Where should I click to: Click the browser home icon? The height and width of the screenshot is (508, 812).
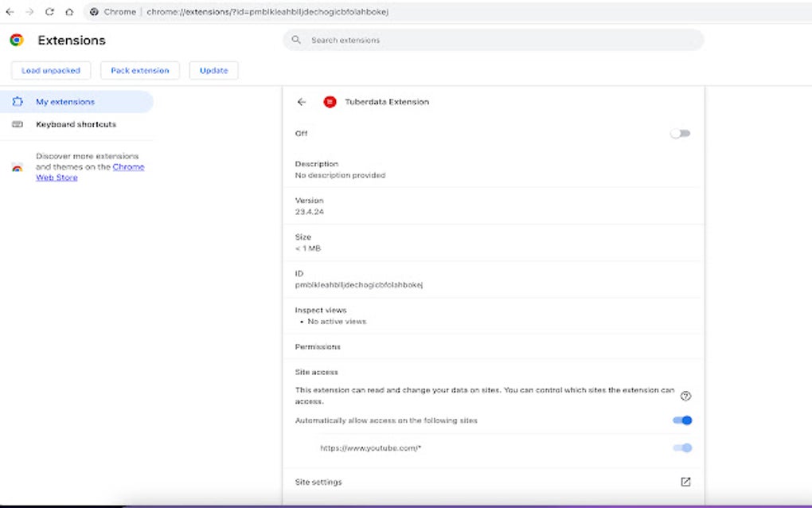click(x=68, y=12)
